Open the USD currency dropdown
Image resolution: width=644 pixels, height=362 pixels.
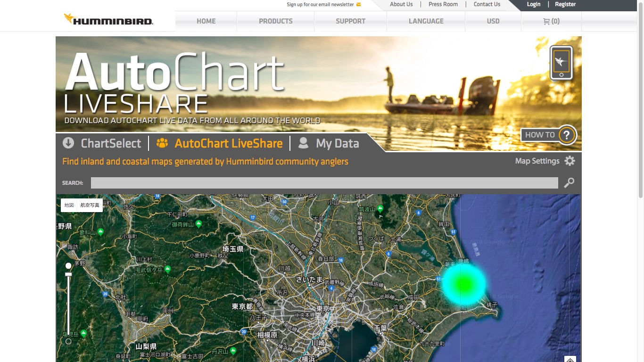point(493,21)
